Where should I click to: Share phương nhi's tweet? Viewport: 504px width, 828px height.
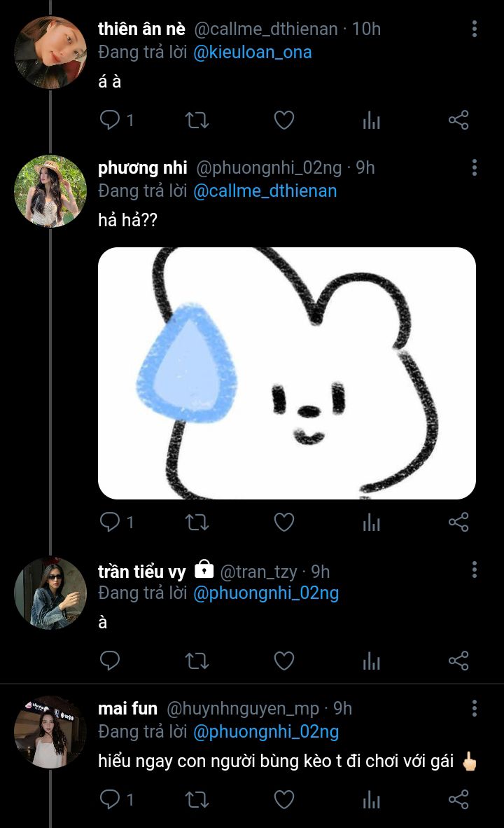[x=458, y=522]
